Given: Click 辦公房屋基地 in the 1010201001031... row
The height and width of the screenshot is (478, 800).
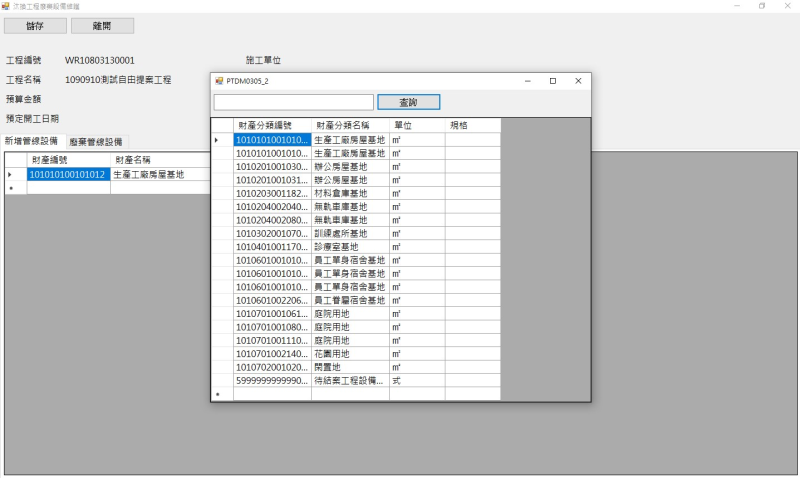Looking at the screenshot, I should tap(350, 180).
